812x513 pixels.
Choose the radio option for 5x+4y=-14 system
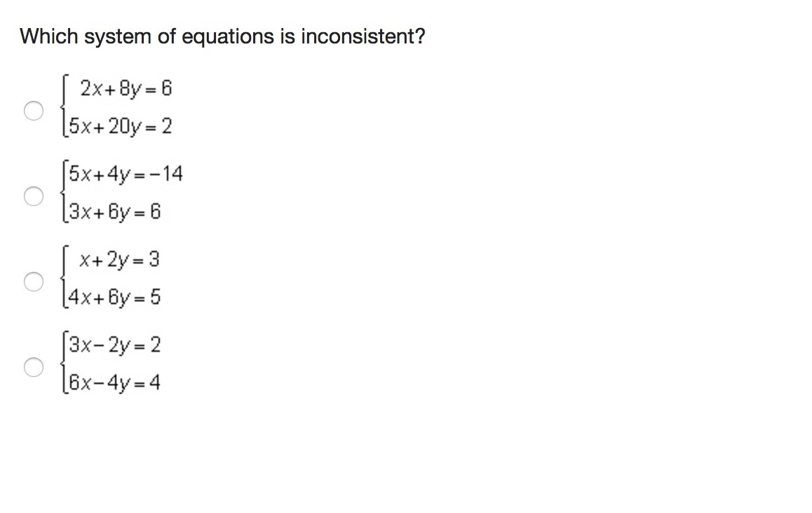click(x=34, y=196)
